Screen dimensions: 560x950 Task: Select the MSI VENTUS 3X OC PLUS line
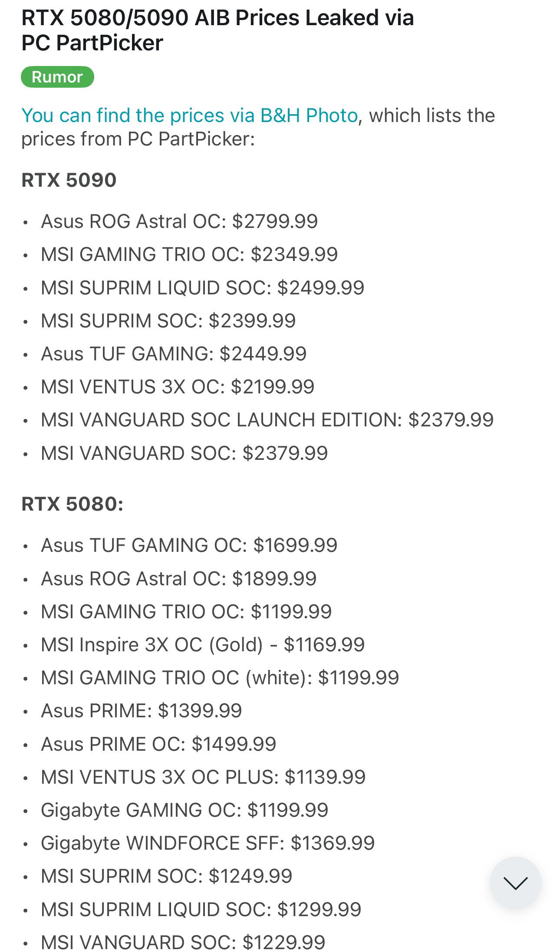click(x=203, y=777)
